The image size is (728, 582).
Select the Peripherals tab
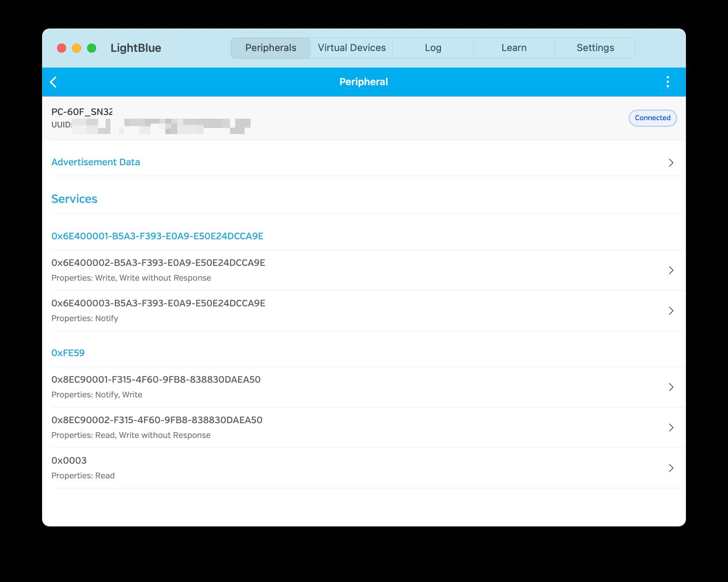[270, 48]
